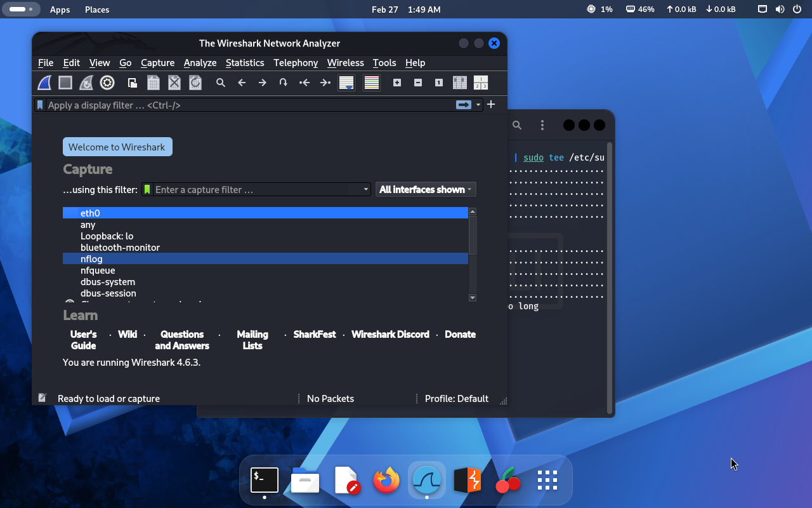Toggle auto-scroll during live capture
The image size is (812, 508).
346,83
